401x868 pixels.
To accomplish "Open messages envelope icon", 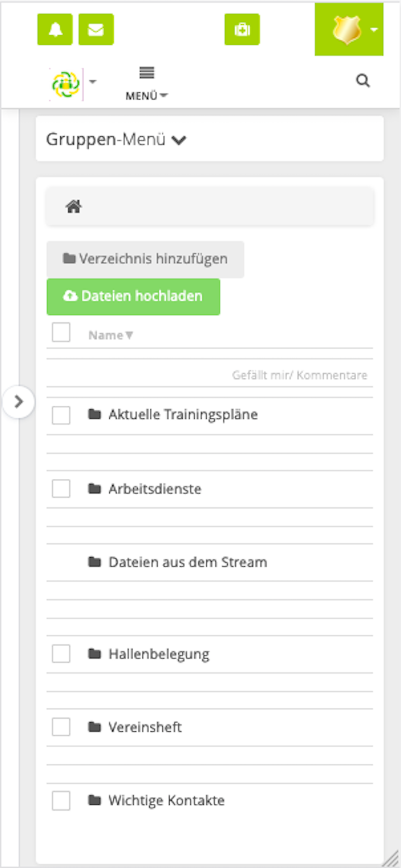I will click(x=96, y=30).
